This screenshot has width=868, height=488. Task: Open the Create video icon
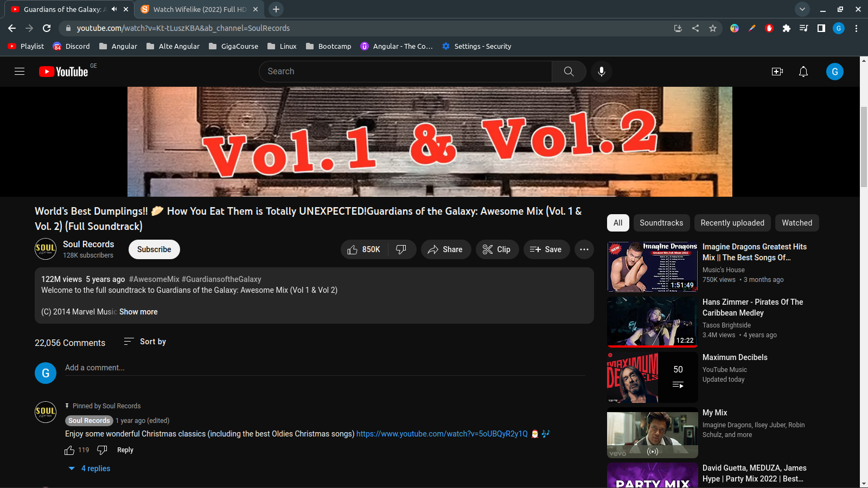tap(777, 72)
